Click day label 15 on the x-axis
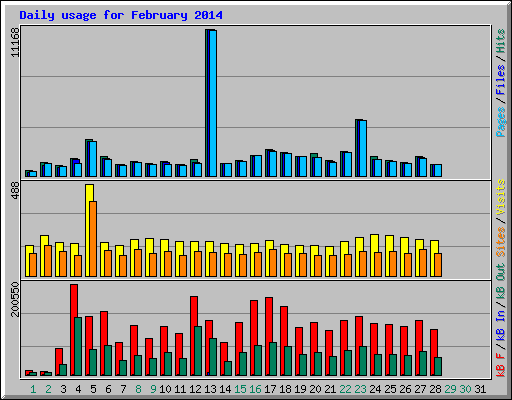This screenshot has width=512, height=400. pos(240,389)
